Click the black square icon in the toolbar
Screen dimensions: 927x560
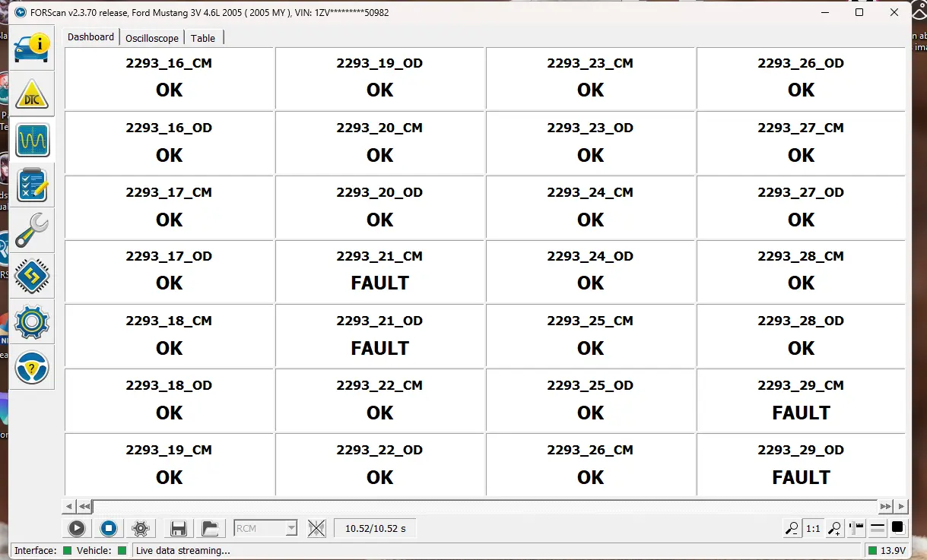(x=897, y=527)
